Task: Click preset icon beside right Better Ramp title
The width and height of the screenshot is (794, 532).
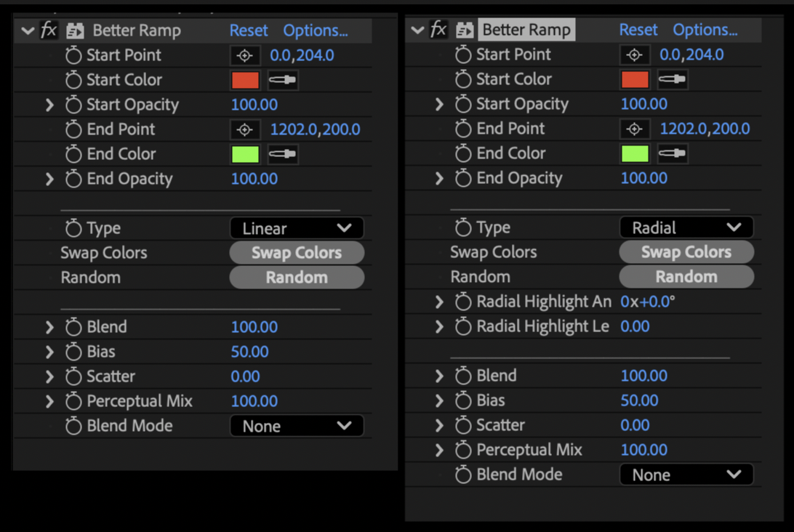Action: [465, 30]
